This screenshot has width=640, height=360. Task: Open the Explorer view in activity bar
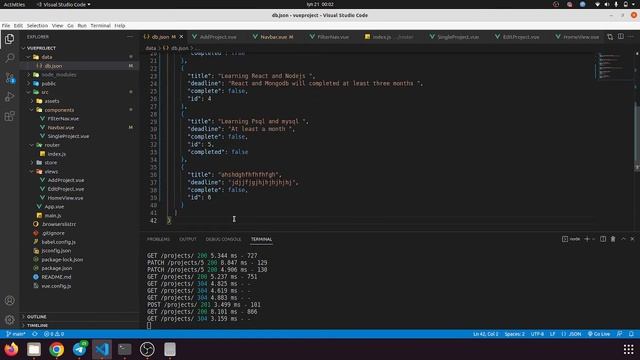(9, 39)
